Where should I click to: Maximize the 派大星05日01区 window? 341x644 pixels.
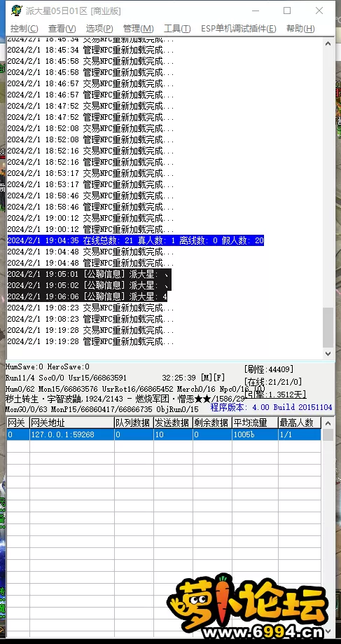[287, 11]
